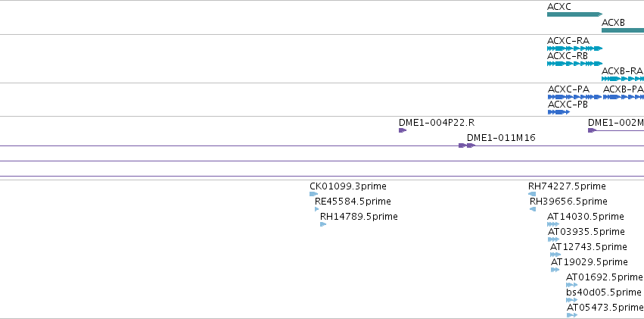Select the RH14789.5prime EST arrow
Screen dimensions: 644x319
pos(323,224)
